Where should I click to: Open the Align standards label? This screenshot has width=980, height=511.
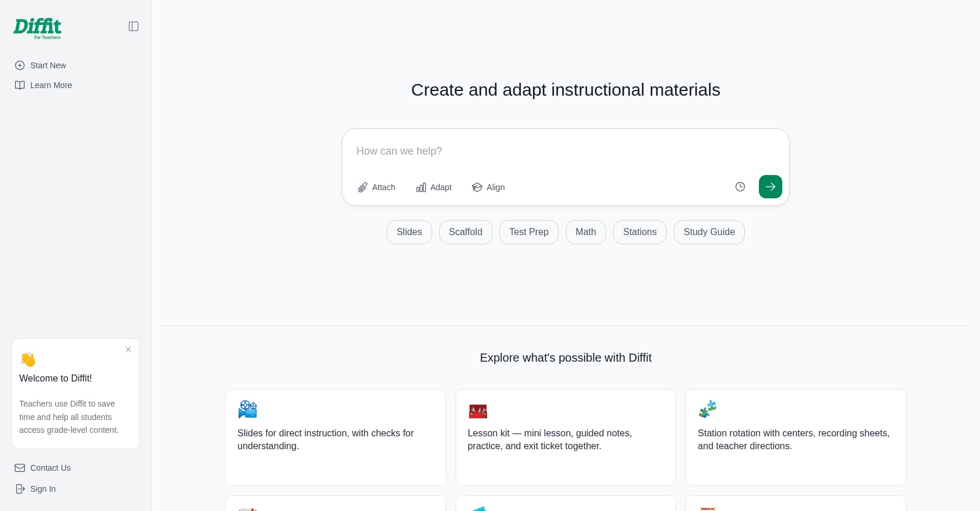click(496, 187)
